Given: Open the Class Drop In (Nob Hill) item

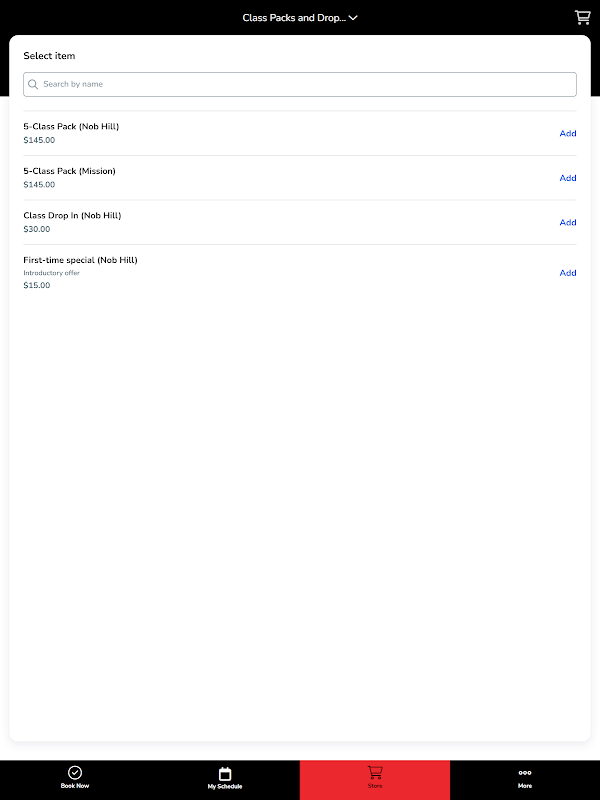Looking at the screenshot, I should [x=72, y=215].
